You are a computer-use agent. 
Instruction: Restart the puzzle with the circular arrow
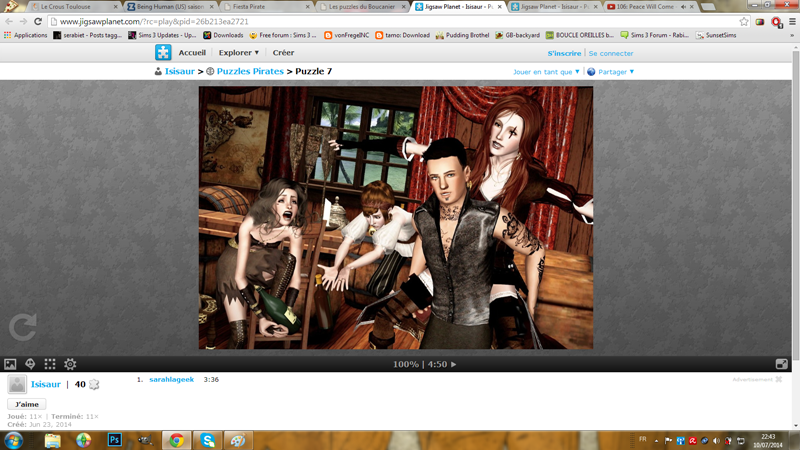[23, 327]
